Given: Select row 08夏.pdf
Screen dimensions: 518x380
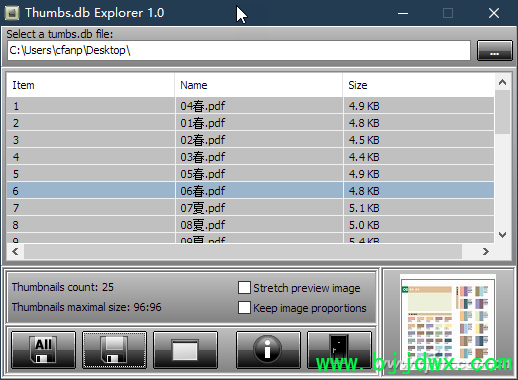Looking at the screenshot, I should pyautogui.click(x=250, y=225).
